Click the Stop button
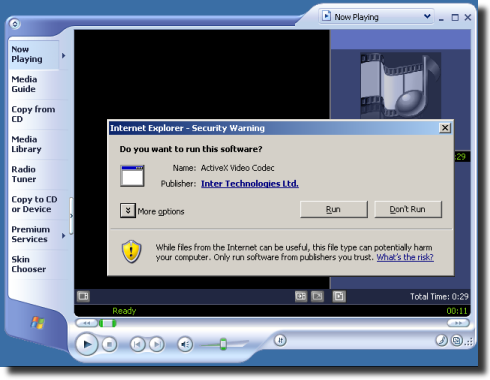Image resolution: width=490 pixels, height=380 pixels. [109, 344]
